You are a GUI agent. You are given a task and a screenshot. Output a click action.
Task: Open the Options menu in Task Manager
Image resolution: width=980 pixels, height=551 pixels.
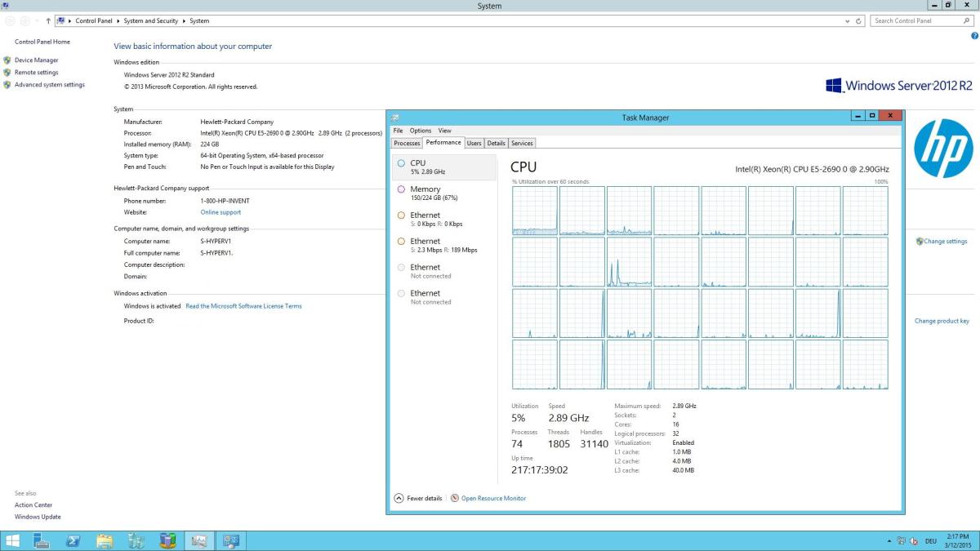pyautogui.click(x=421, y=131)
